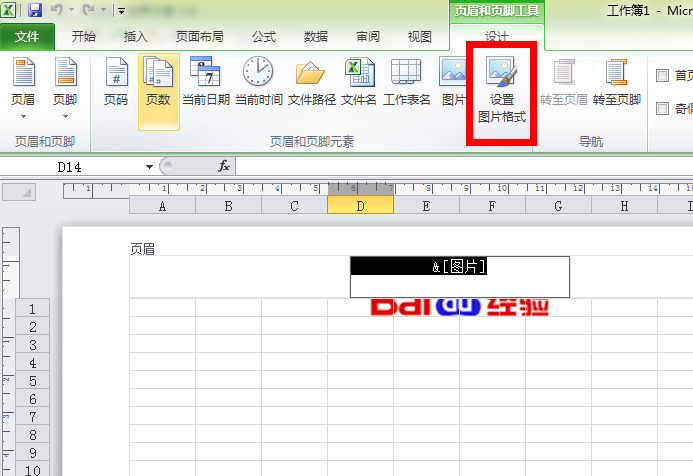Switch to the 开始 Home tab
The width and height of the screenshot is (693, 476).
click(84, 36)
